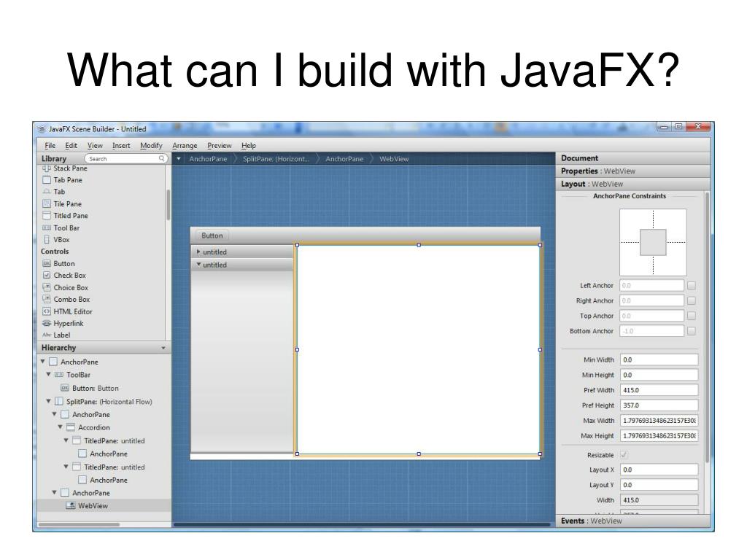Open the Properties : WebView section
This screenshot has height=560, width=747.
coord(632,171)
